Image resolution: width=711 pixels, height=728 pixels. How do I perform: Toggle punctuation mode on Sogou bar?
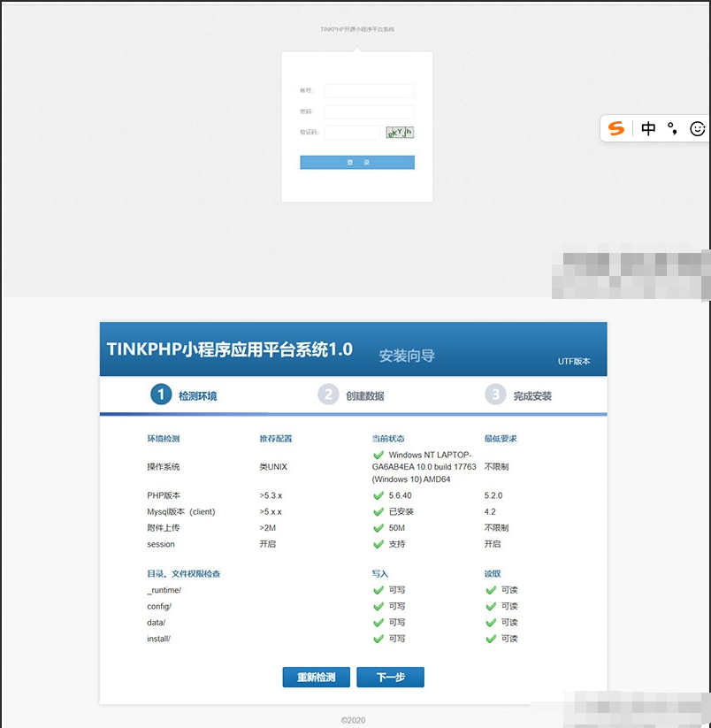[674, 128]
